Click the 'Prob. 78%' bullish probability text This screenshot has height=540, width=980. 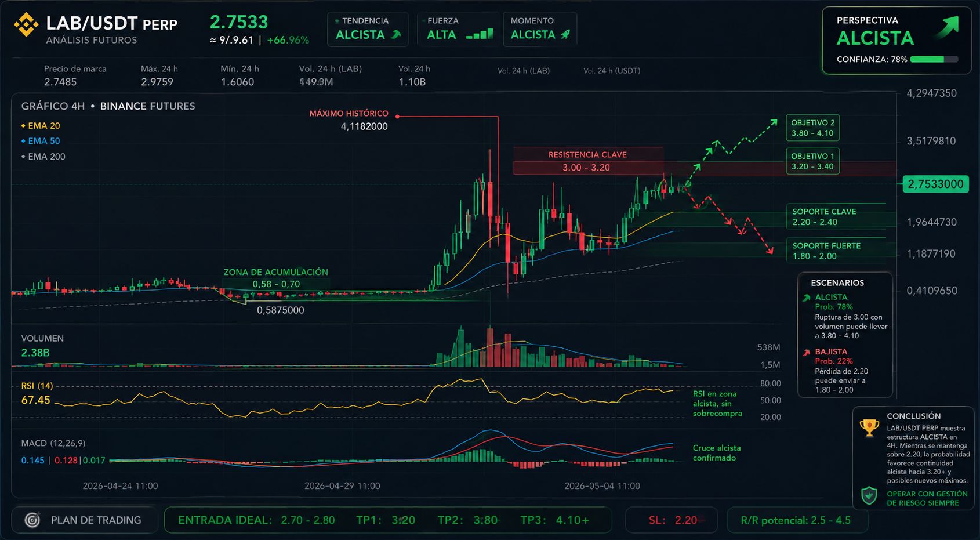click(834, 307)
